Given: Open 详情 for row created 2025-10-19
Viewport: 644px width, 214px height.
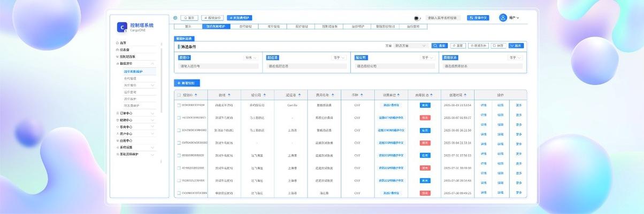Looking at the screenshot, I should [484, 105].
